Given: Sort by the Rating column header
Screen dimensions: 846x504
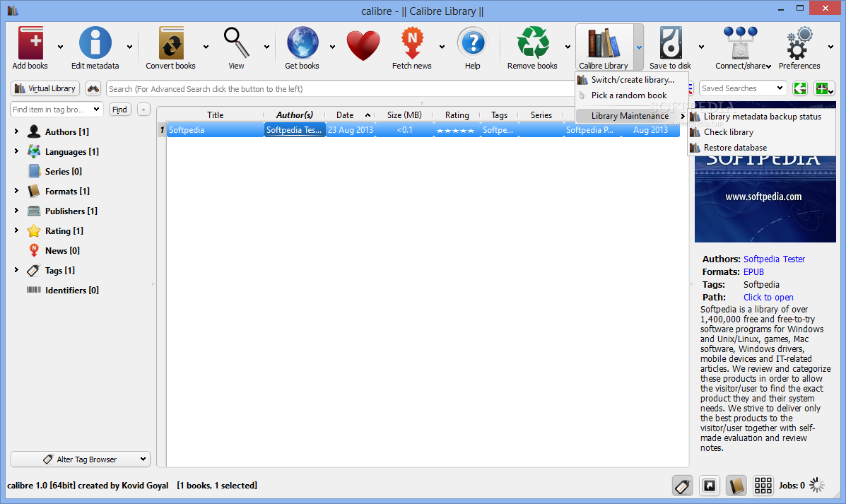Looking at the screenshot, I should 457,115.
